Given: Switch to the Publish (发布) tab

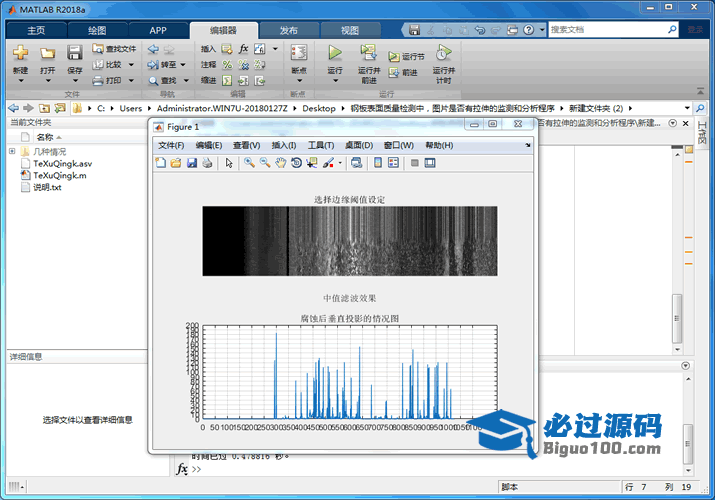Looking at the screenshot, I should [289, 31].
